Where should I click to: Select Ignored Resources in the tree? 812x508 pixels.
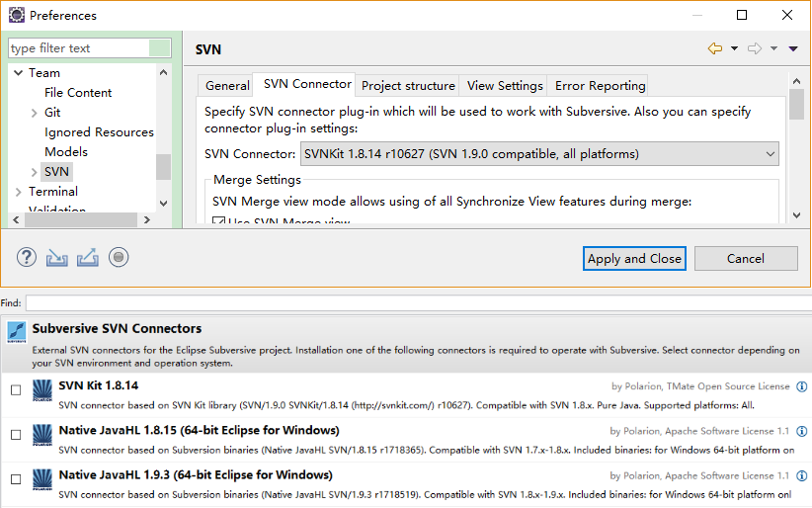pos(99,132)
